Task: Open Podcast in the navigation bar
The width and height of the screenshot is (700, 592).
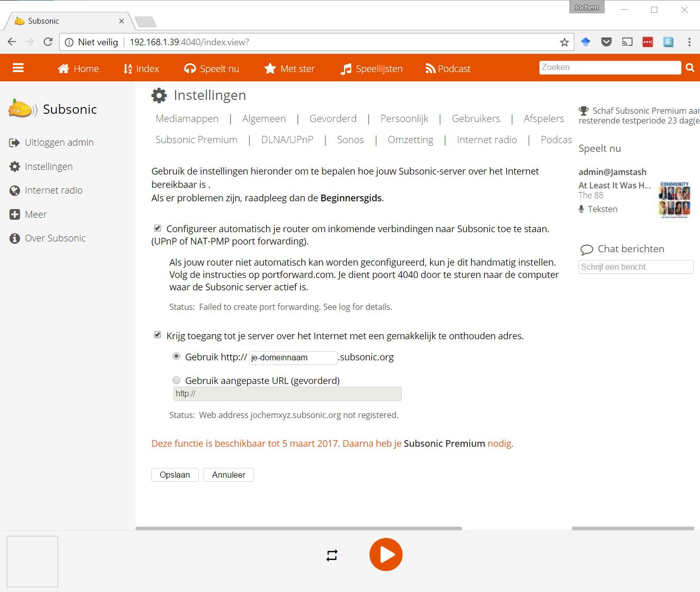Action: click(x=448, y=68)
